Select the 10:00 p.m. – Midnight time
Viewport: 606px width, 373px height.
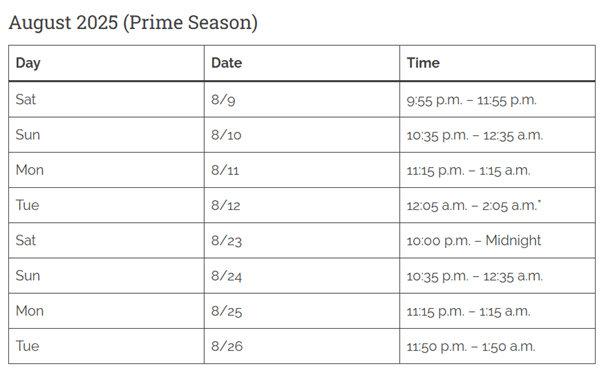474,240
